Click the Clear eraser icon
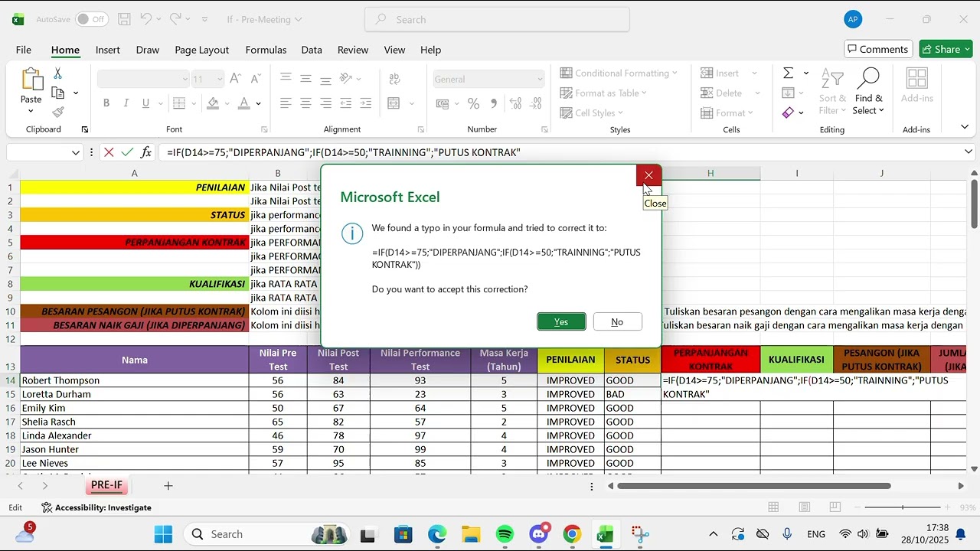 (788, 112)
